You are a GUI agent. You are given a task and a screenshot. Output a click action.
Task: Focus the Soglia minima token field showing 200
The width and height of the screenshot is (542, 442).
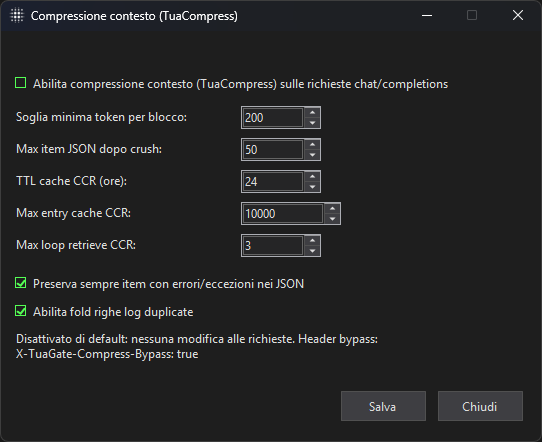pyautogui.click(x=273, y=118)
